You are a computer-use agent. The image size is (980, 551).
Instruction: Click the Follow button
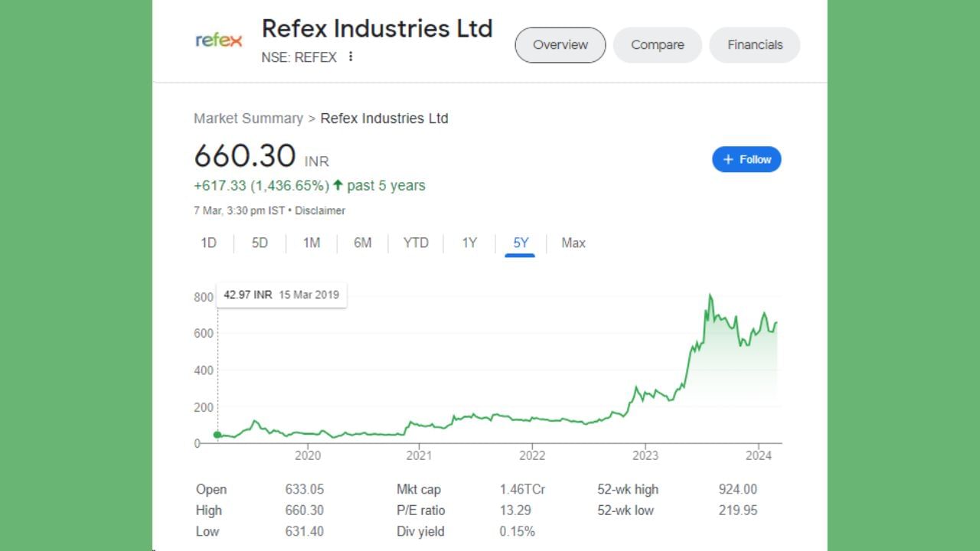coord(746,159)
